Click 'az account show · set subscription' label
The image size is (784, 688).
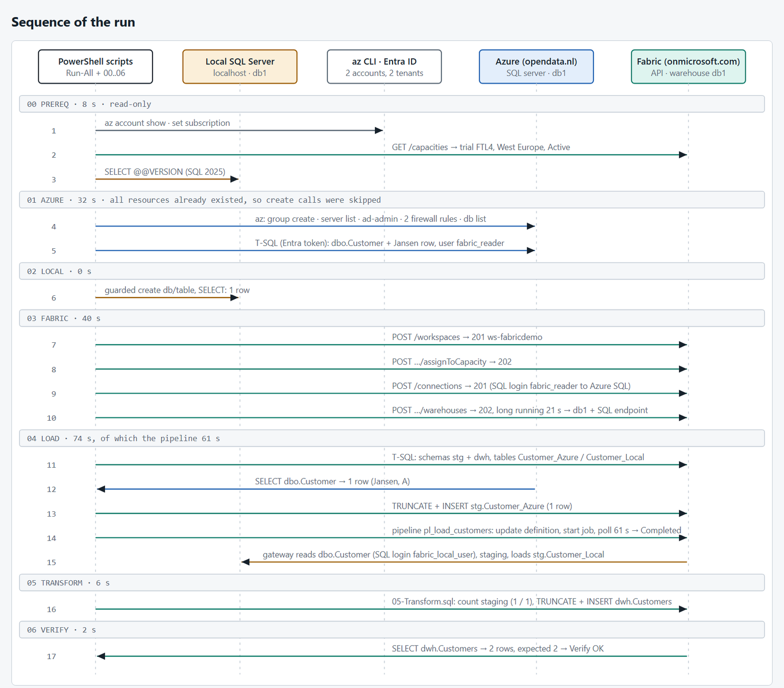coord(167,123)
